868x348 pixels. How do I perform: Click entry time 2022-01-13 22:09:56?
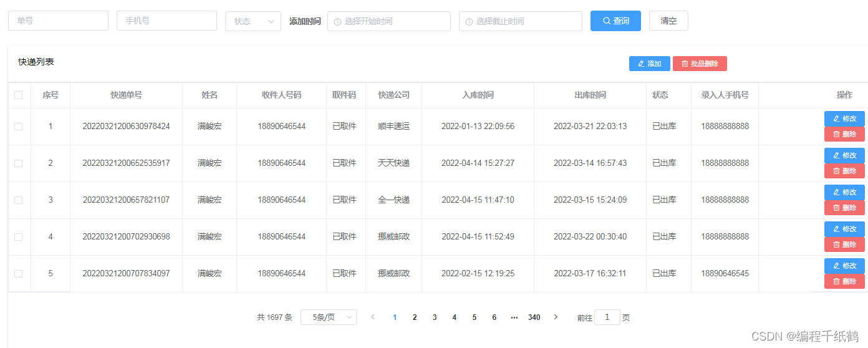478,127
